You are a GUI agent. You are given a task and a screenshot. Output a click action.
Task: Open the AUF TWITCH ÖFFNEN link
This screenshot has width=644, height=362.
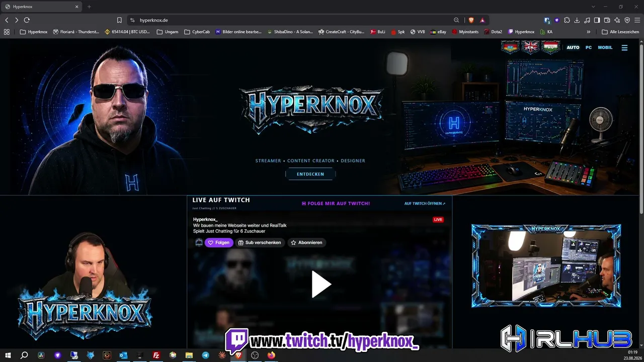[x=425, y=204]
